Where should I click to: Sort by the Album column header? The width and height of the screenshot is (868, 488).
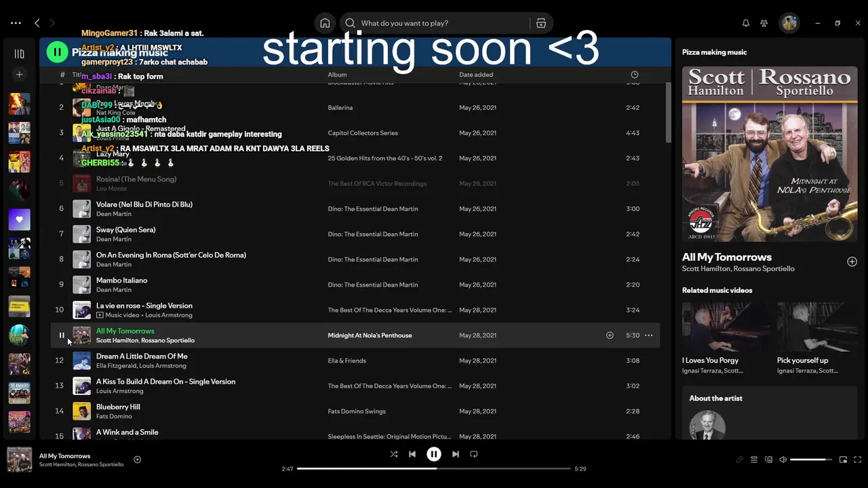pos(337,75)
